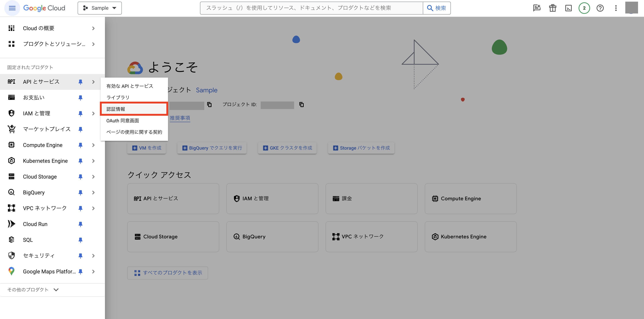This screenshot has height=319, width=644.
Task: Open the navigation hamburger menu
Action: [12, 8]
